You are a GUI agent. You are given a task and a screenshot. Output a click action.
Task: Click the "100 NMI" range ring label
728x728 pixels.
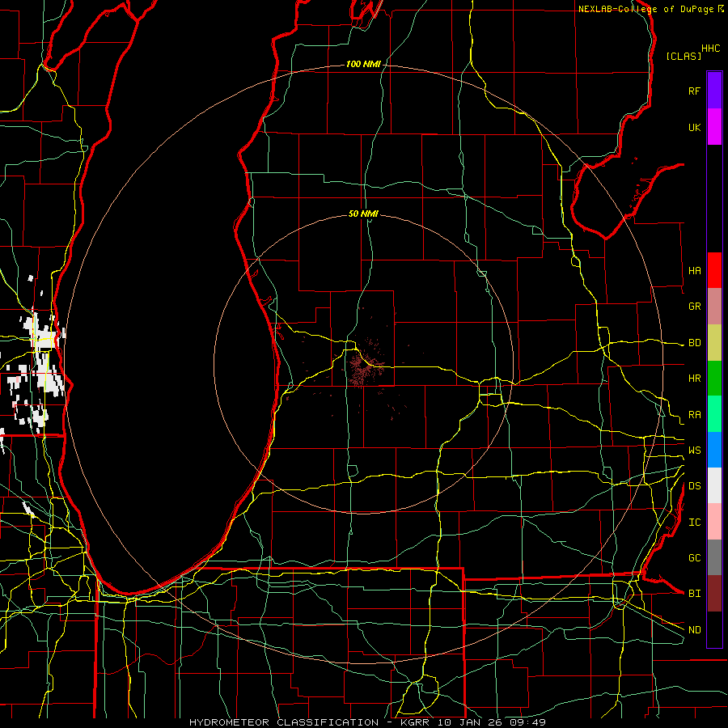click(x=363, y=64)
